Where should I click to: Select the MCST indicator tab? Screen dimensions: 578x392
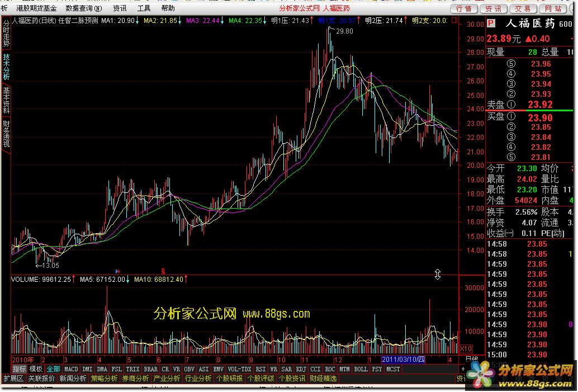[393, 369]
